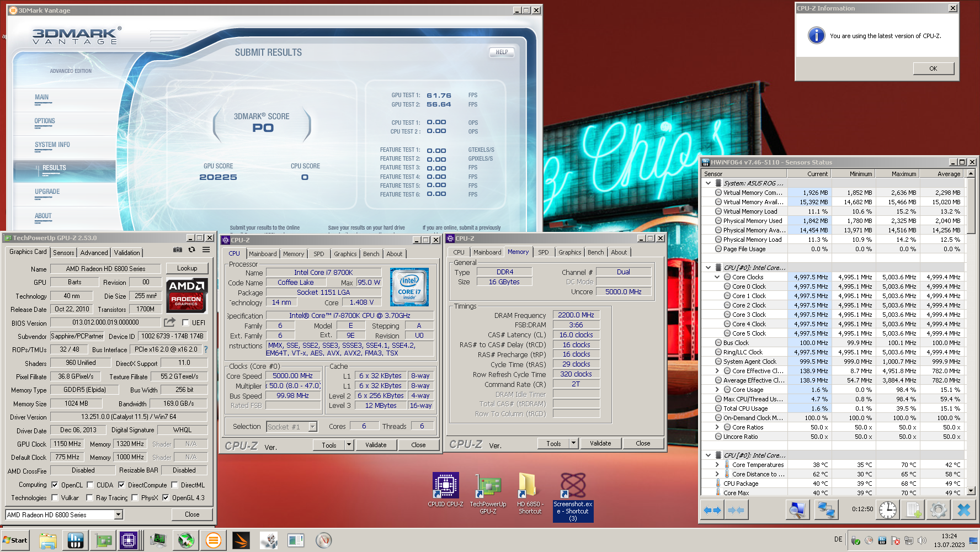Toggle the OpenCL checkbox
980x552 pixels.
(x=55, y=485)
